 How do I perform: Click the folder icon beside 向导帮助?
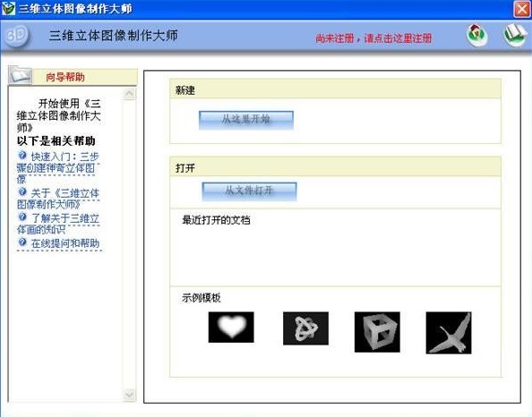click(20, 75)
